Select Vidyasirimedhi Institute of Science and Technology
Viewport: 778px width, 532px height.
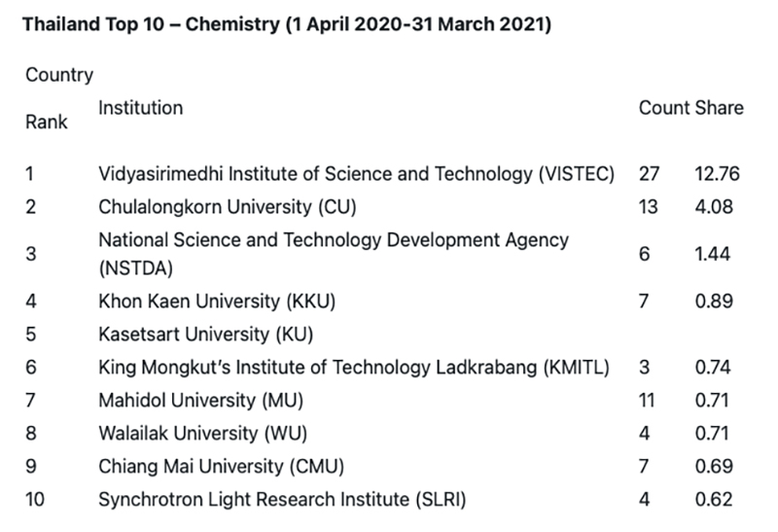click(x=357, y=174)
